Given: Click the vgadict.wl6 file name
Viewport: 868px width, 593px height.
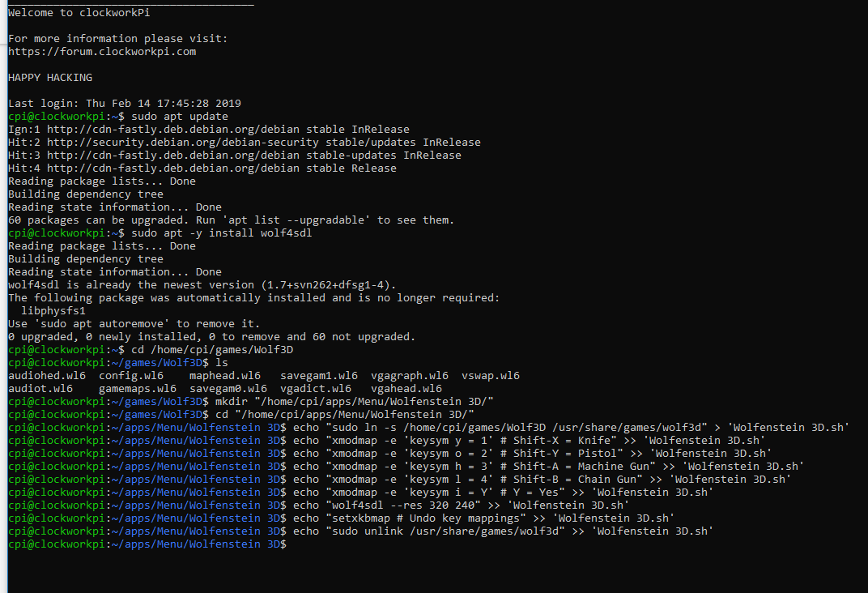Looking at the screenshot, I should point(316,389).
